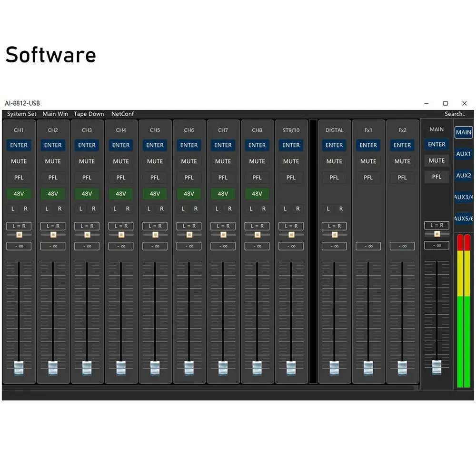476x476 pixels.
Task: Select the L routing button on CH1
Action: pos(13,208)
